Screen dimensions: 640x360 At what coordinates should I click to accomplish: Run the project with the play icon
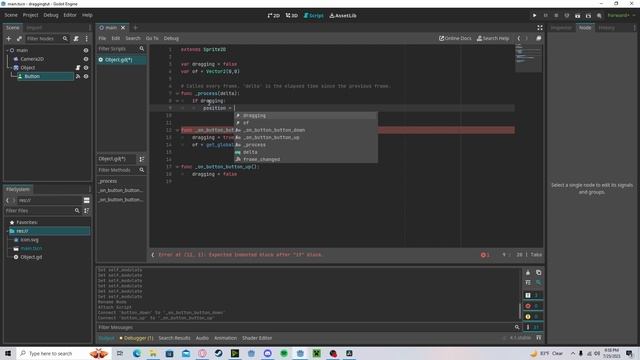point(534,16)
